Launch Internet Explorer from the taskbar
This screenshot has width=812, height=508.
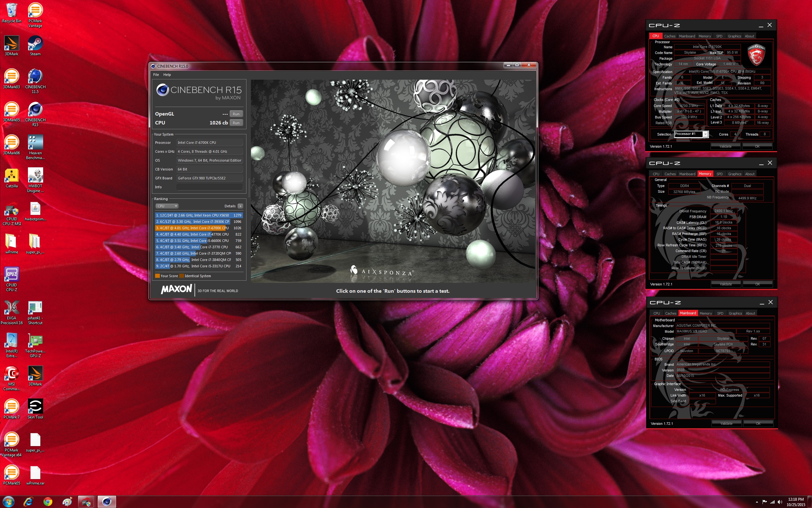28,502
